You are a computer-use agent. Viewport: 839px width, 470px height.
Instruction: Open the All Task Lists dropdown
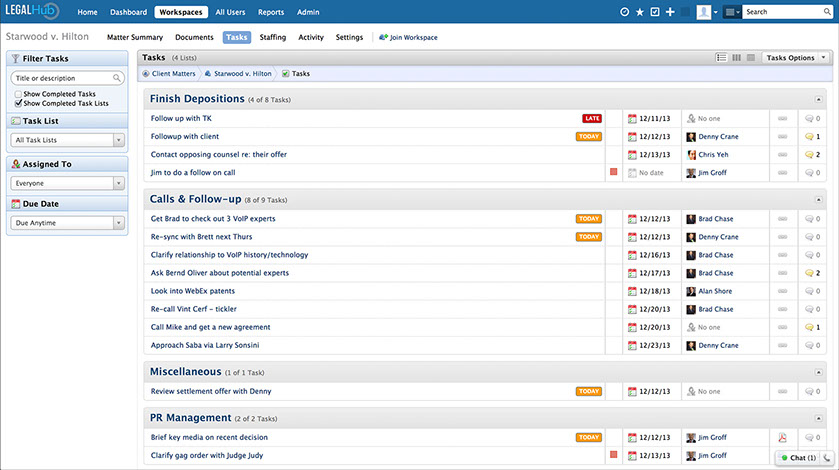click(68, 140)
